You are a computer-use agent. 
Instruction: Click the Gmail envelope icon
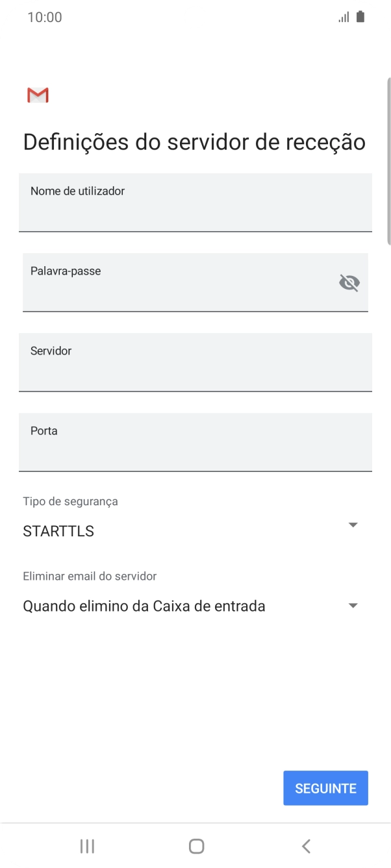pyautogui.click(x=37, y=95)
